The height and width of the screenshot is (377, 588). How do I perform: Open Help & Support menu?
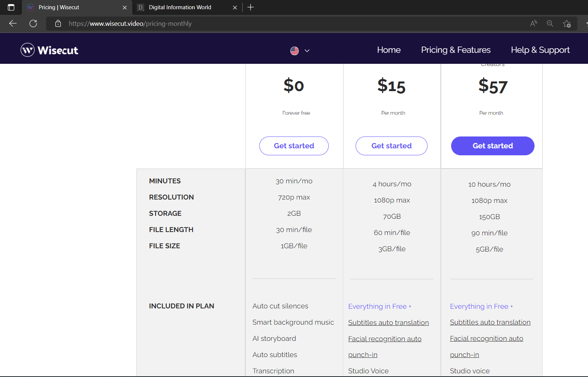(x=540, y=50)
